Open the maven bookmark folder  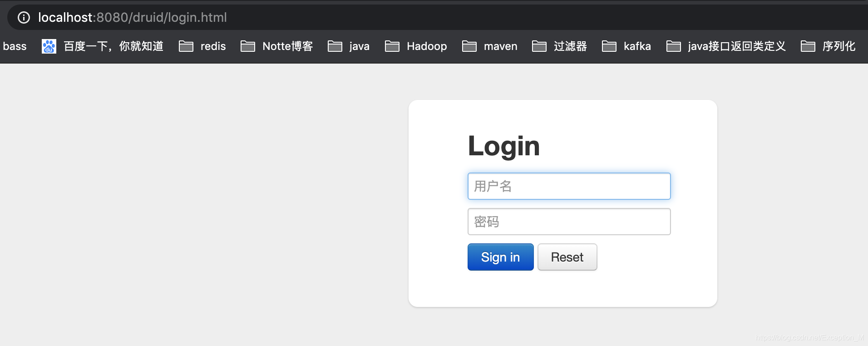[490, 46]
